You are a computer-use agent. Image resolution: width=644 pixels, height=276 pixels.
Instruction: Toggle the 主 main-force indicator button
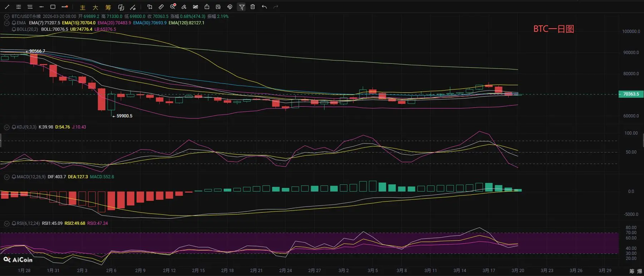(x=83, y=7)
